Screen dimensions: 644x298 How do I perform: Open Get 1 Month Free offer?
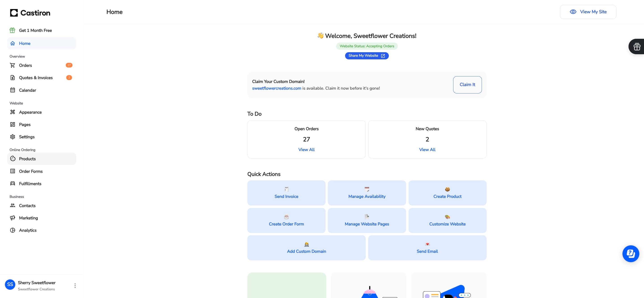[41, 30]
